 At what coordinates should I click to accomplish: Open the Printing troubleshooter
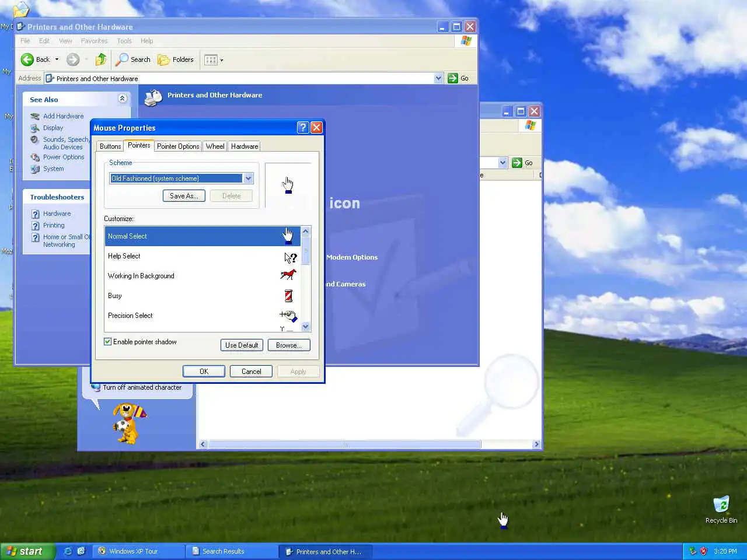click(54, 225)
